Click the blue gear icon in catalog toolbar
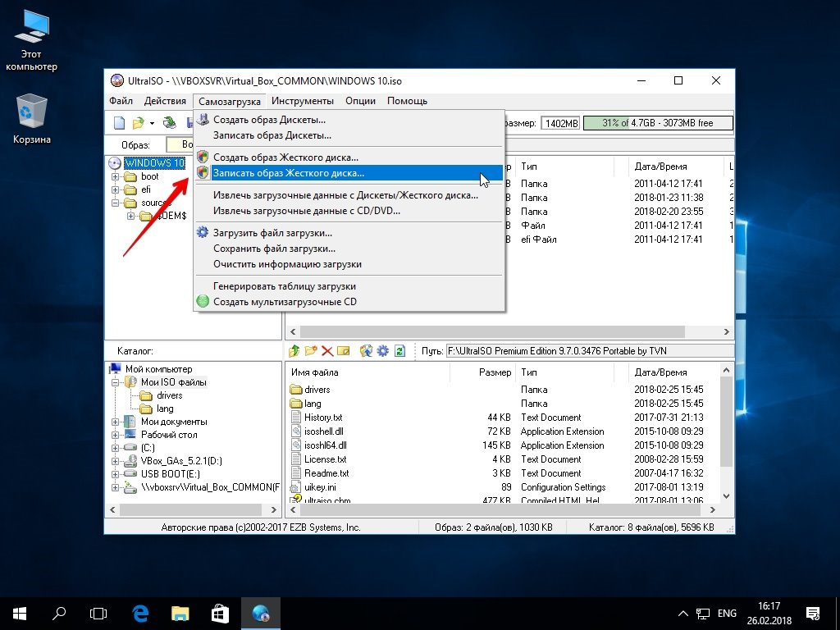Screen dimensions: 840x630 pos(382,351)
